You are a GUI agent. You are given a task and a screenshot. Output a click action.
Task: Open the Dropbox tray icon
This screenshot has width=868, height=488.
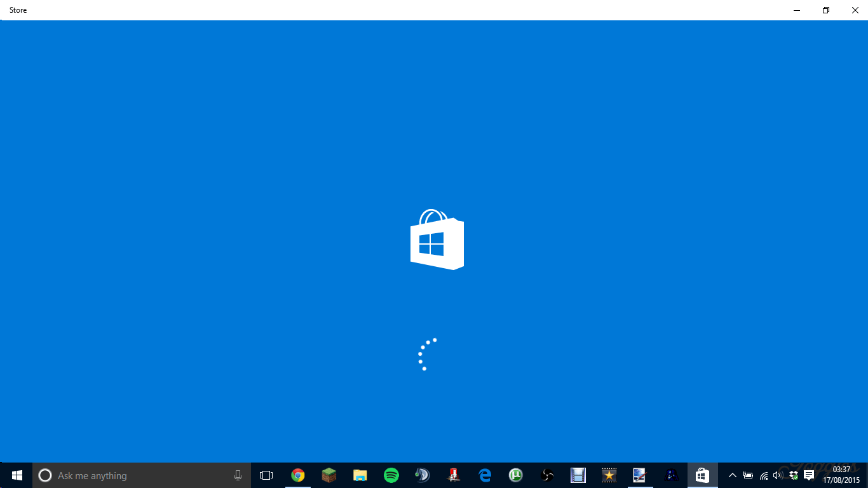pyautogui.click(x=794, y=475)
